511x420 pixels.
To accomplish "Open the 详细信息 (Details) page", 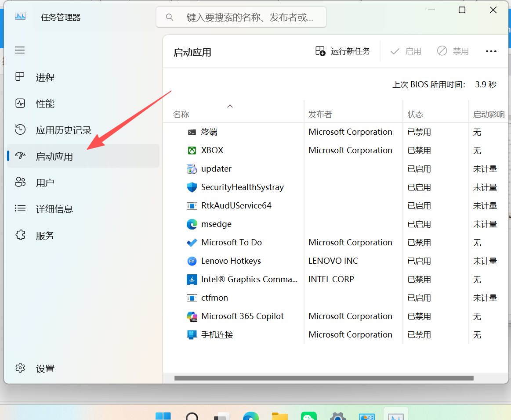I will [x=83, y=209].
